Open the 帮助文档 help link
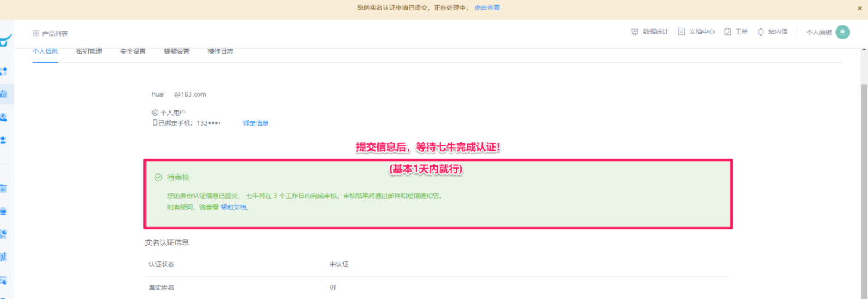 point(233,207)
